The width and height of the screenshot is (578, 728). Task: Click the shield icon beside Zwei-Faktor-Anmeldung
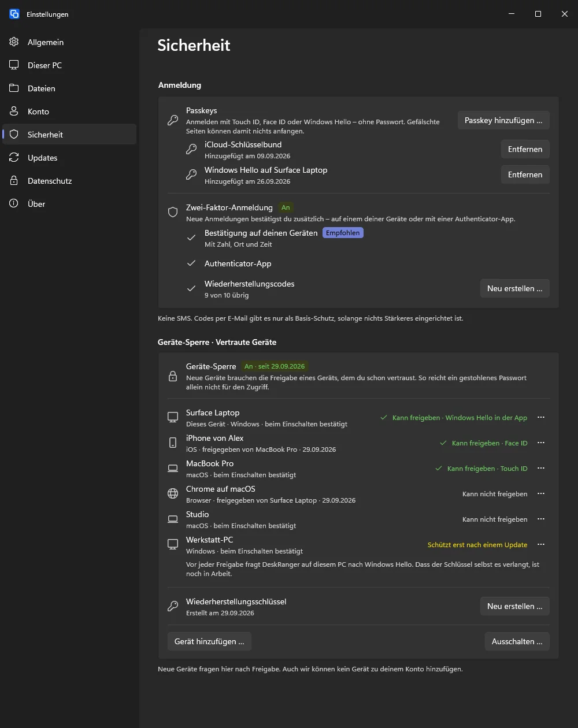click(172, 212)
